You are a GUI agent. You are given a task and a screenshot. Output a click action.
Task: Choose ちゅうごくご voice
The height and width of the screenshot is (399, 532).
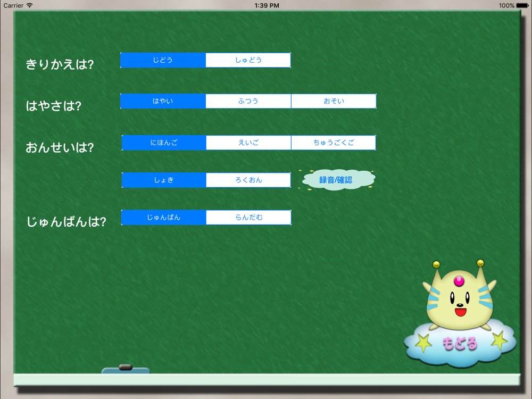[334, 143]
